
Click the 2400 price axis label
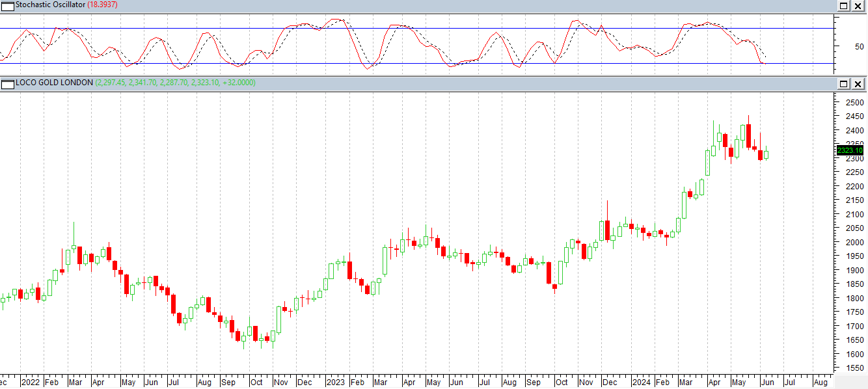854,131
